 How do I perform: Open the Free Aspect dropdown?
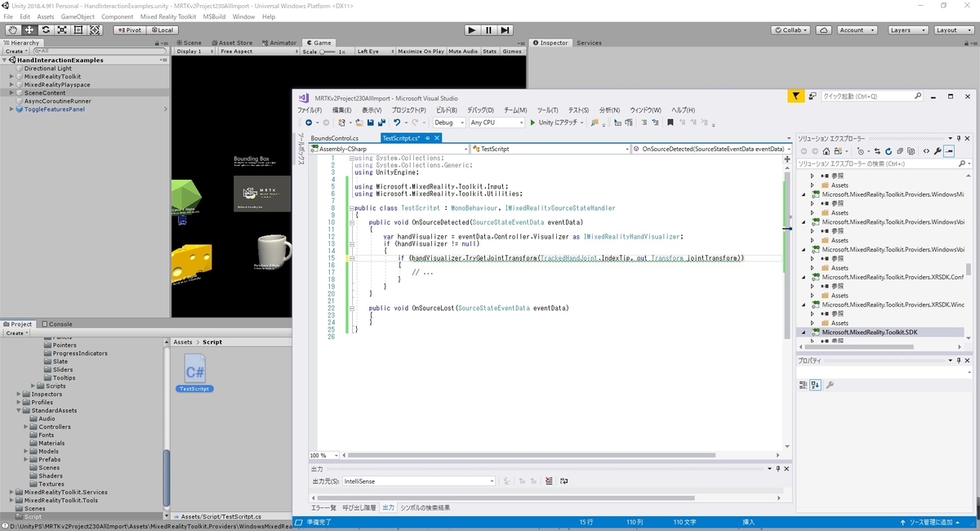pos(258,51)
